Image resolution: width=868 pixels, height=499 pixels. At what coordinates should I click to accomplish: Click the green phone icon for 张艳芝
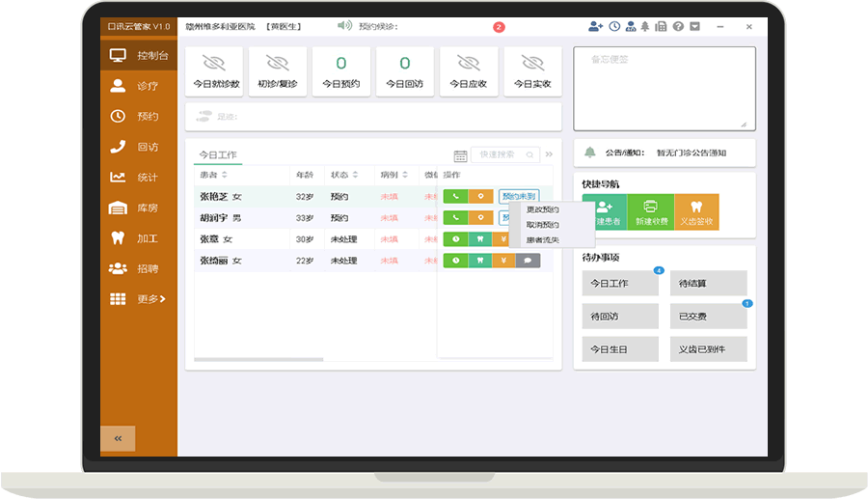click(454, 196)
